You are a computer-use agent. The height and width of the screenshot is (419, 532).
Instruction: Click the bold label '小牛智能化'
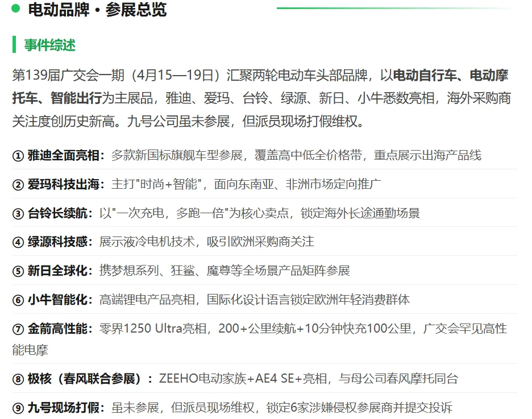57,300
